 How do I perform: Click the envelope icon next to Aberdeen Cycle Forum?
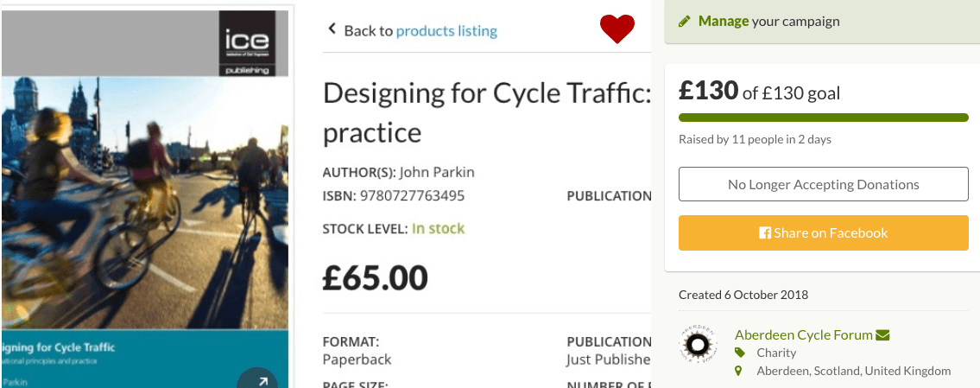coord(882,335)
